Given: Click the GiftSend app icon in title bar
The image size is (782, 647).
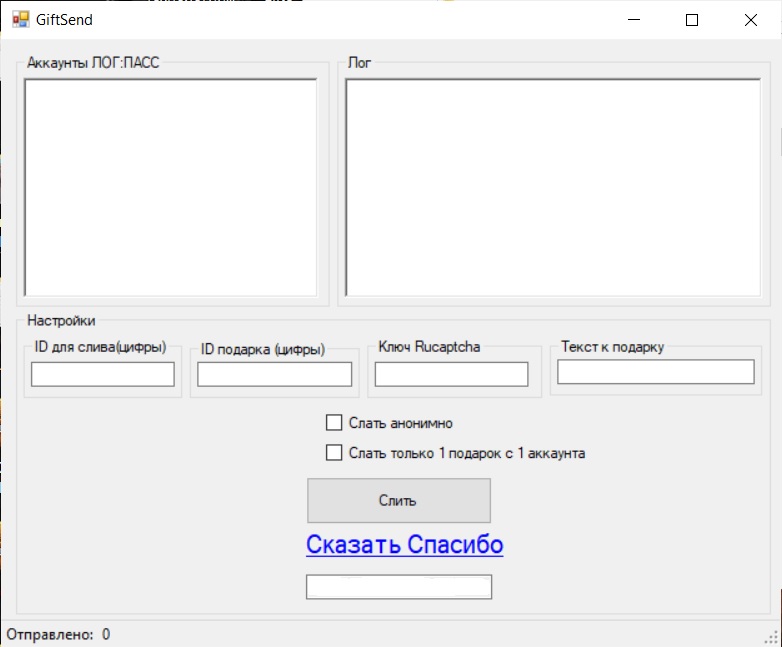Looking at the screenshot, I should (20, 20).
